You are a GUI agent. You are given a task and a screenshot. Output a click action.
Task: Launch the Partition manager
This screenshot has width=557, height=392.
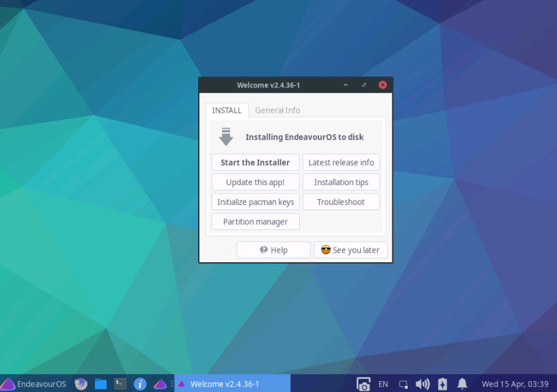255,222
